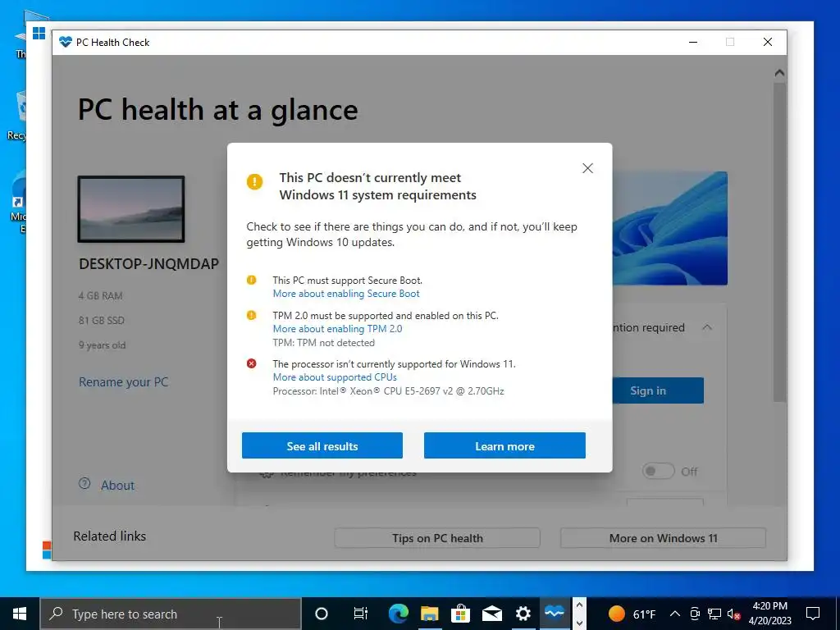Click Learn more button
840x630 pixels.
[504, 445]
